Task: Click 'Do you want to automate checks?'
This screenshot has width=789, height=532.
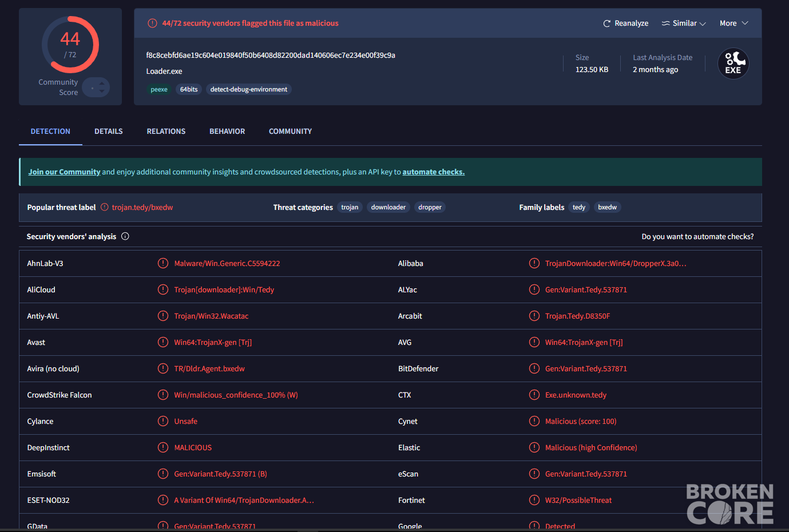Action: click(x=697, y=237)
